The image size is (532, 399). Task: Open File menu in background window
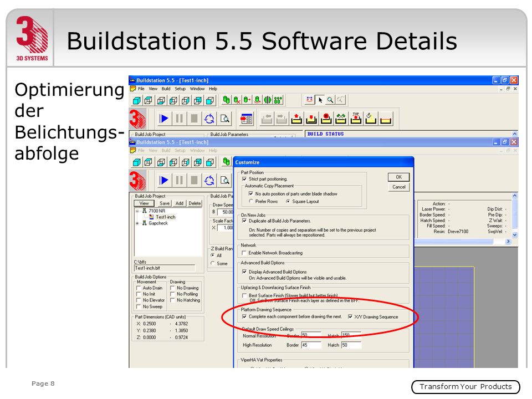pyautogui.click(x=141, y=89)
